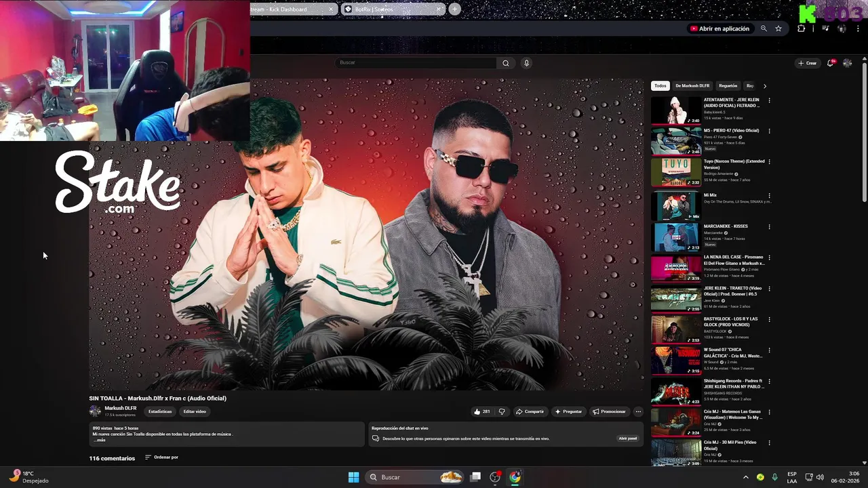
Task: Close the Kick Dashboard tab
Action: (x=331, y=9)
